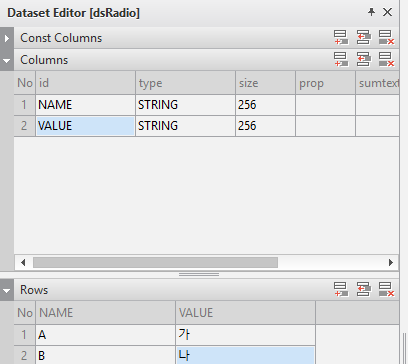Delete selected column in Columns section

click(x=386, y=59)
